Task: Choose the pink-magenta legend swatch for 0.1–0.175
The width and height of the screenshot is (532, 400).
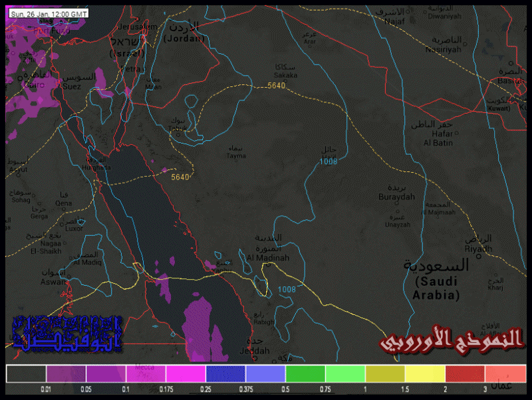Action: pos(146,373)
